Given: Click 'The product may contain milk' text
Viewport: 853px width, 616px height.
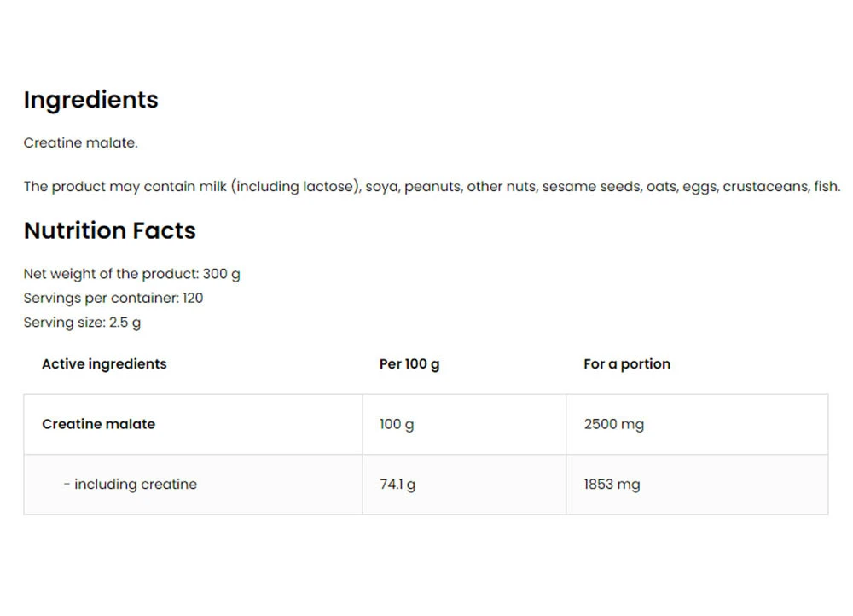Looking at the screenshot, I should point(125,187).
